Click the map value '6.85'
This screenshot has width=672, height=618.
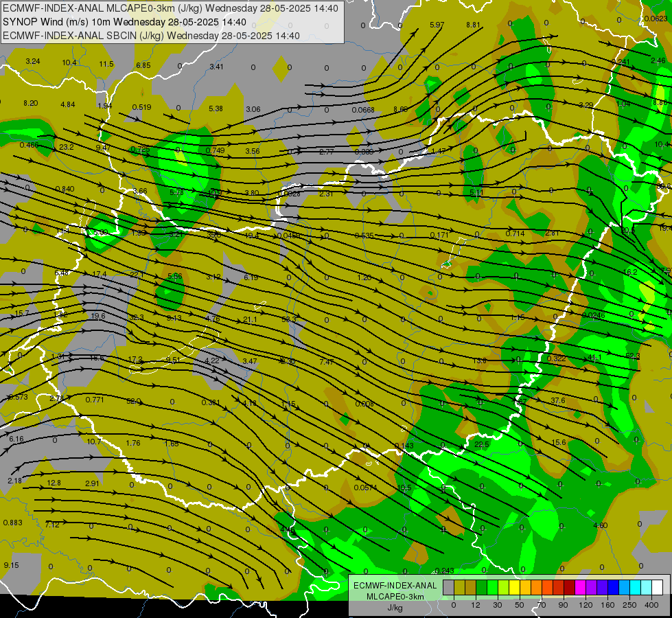(x=143, y=65)
